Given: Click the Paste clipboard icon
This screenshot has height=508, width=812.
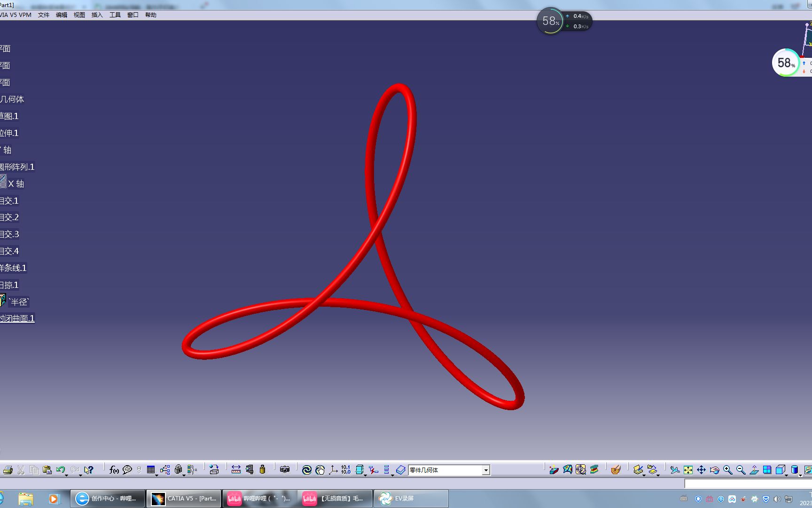Looking at the screenshot, I should click(47, 470).
